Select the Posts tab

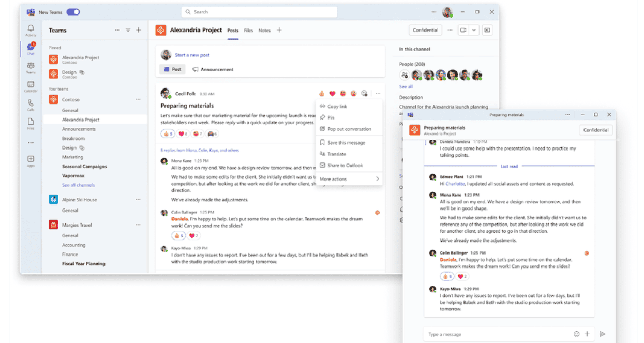tap(233, 31)
